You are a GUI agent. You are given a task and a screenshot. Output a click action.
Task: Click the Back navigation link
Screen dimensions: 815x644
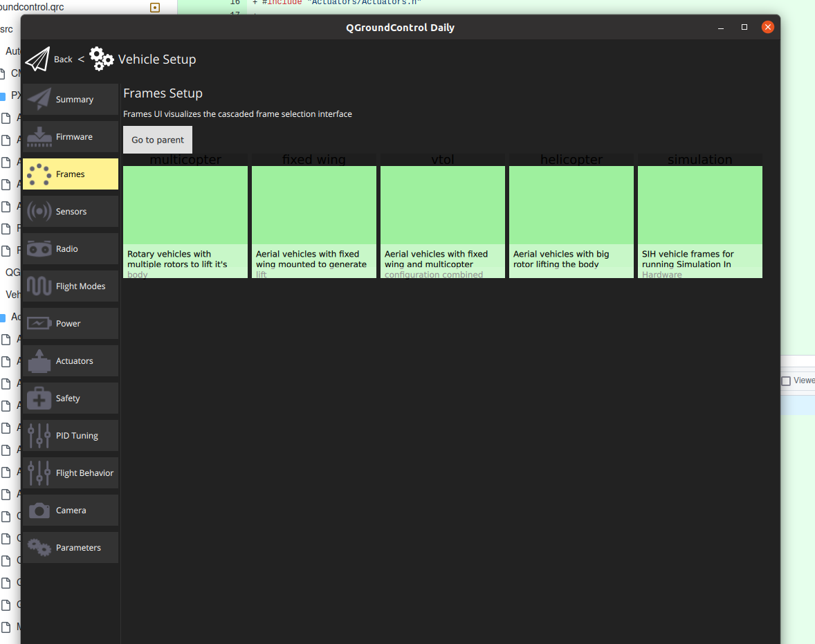[x=63, y=59]
